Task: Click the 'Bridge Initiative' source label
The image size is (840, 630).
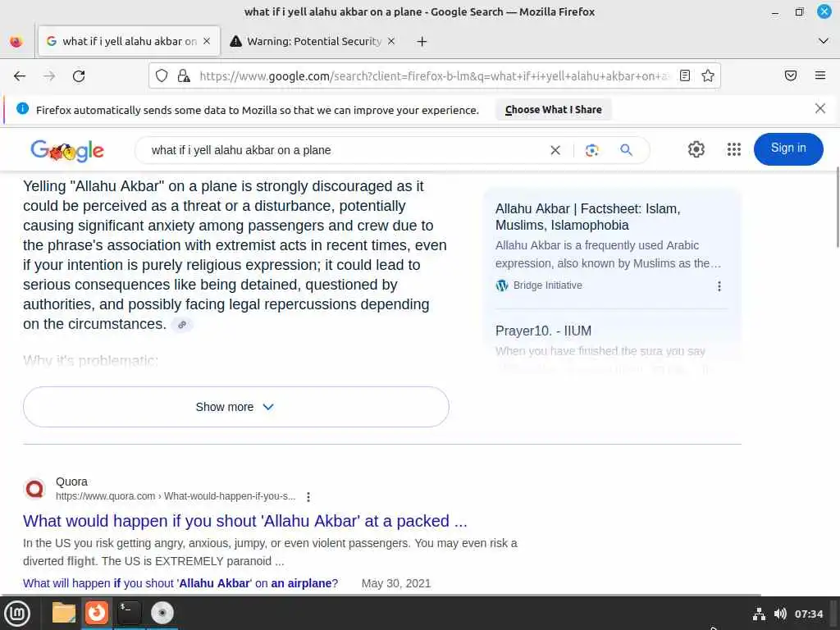Action: pyautogui.click(x=547, y=285)
